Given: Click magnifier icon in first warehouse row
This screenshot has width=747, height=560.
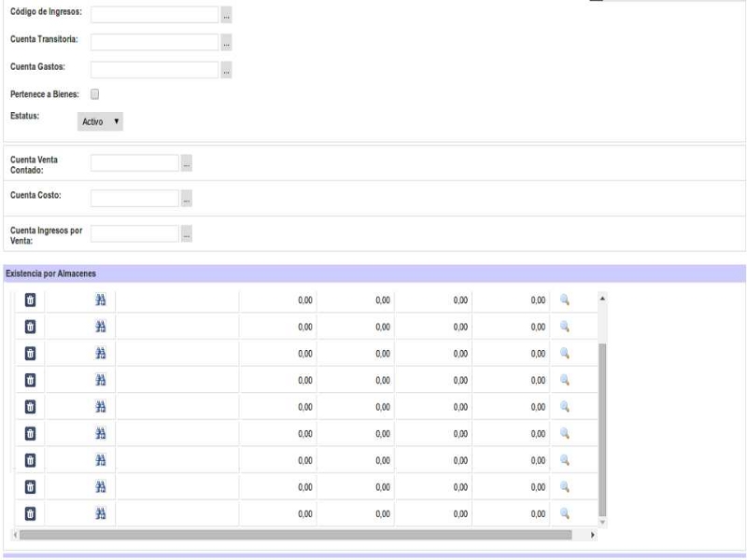Looking at the screenshot, I should 564,300.
